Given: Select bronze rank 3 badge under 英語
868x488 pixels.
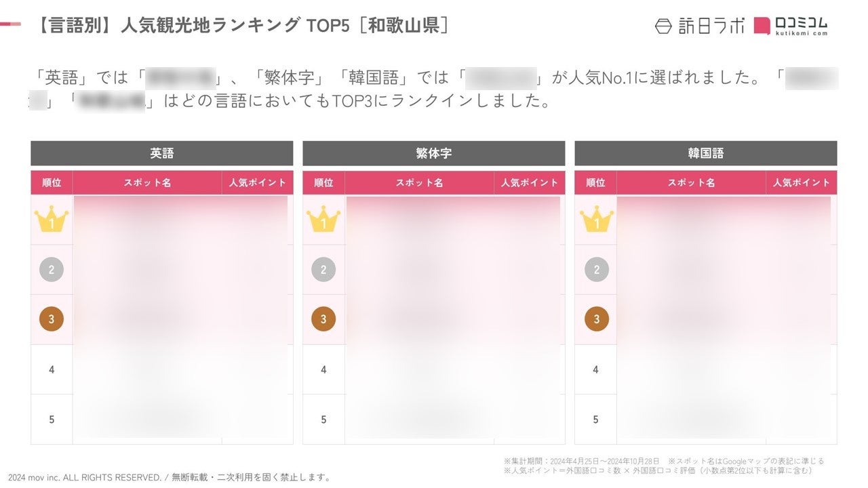Looking at the screenshot, I should click(52, 319).
